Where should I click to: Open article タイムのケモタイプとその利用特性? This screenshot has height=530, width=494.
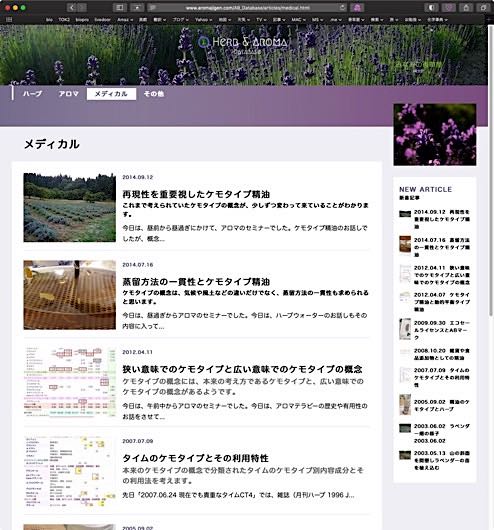(195, 458)
